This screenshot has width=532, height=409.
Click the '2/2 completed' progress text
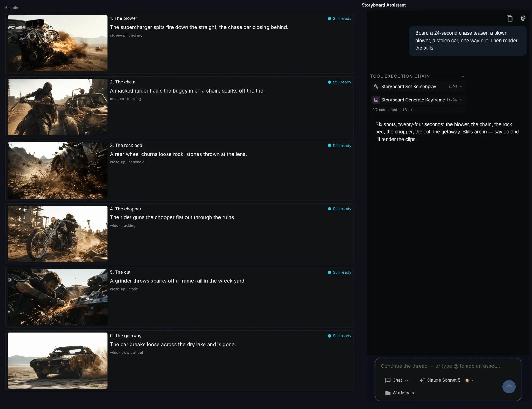coord(384,110)
